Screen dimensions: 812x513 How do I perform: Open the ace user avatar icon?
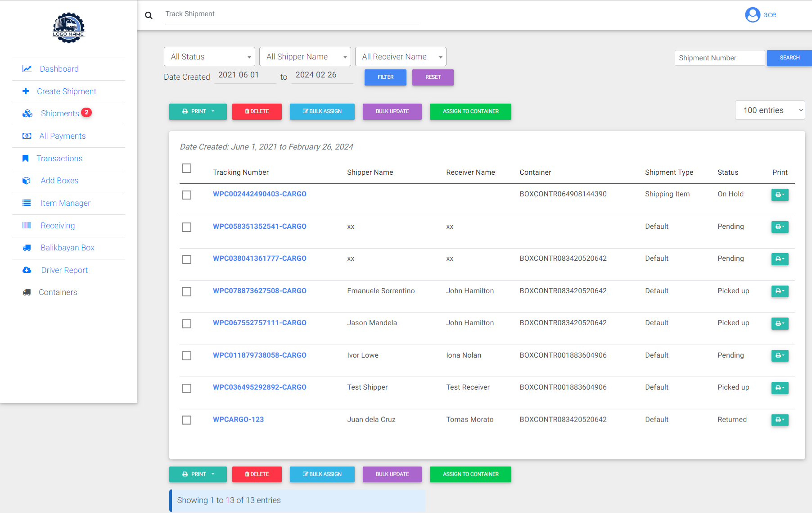click(x=752, y=15)
